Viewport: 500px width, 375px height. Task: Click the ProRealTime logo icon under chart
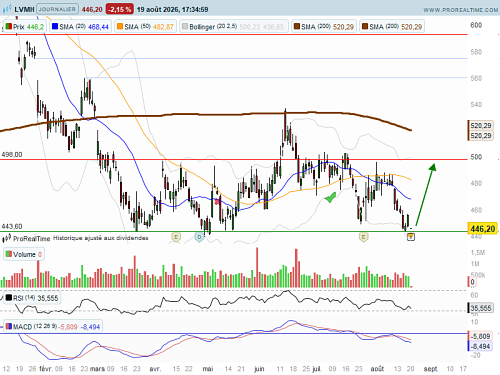tap(7, 238)
